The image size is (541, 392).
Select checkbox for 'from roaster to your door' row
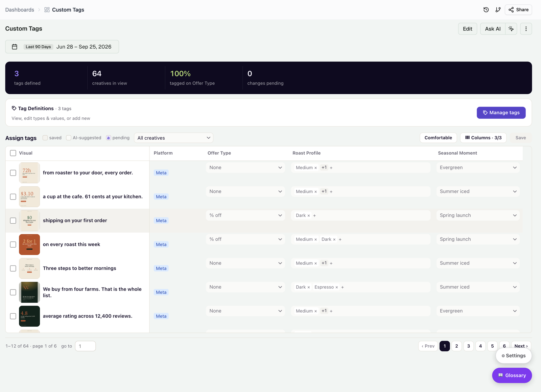[x=13, y=173]
